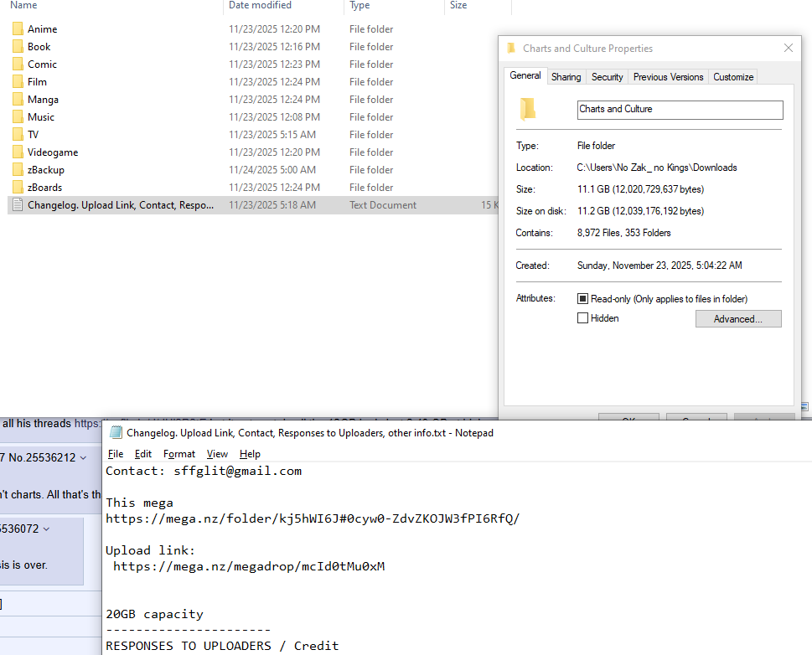Open the Advanced attributes button
Viewport: 812px width, 655px height.
738,319
